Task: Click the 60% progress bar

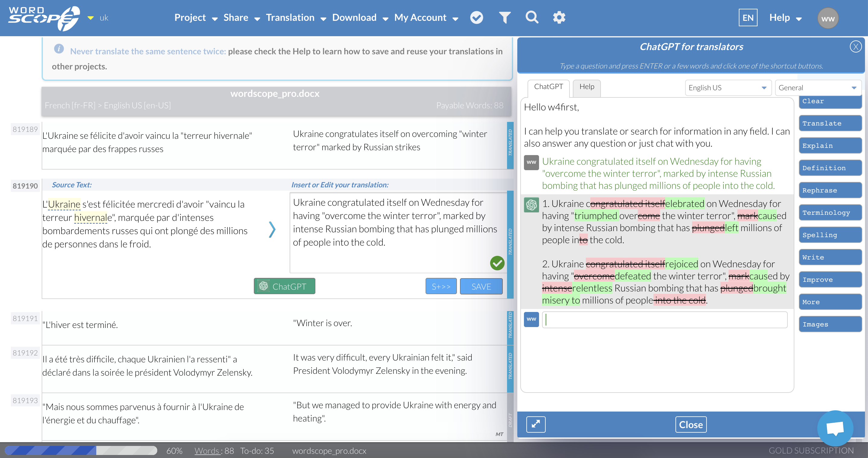Action: click(x=81, y=450)
